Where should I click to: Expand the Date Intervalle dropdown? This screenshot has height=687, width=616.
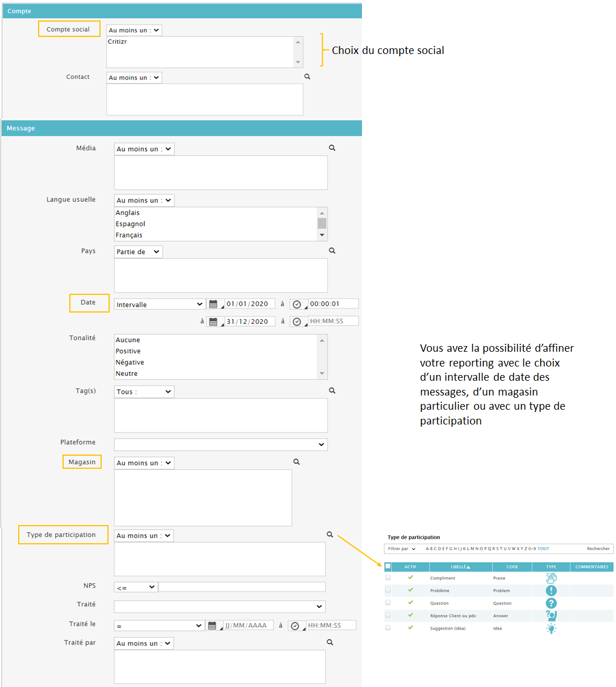click(159, 305)
